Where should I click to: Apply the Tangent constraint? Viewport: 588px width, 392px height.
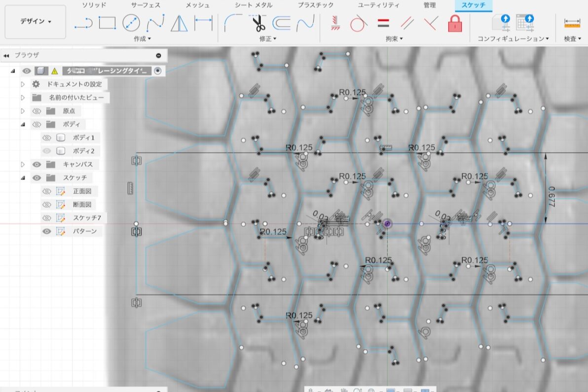pyautogui.click(x=357, y=23)
